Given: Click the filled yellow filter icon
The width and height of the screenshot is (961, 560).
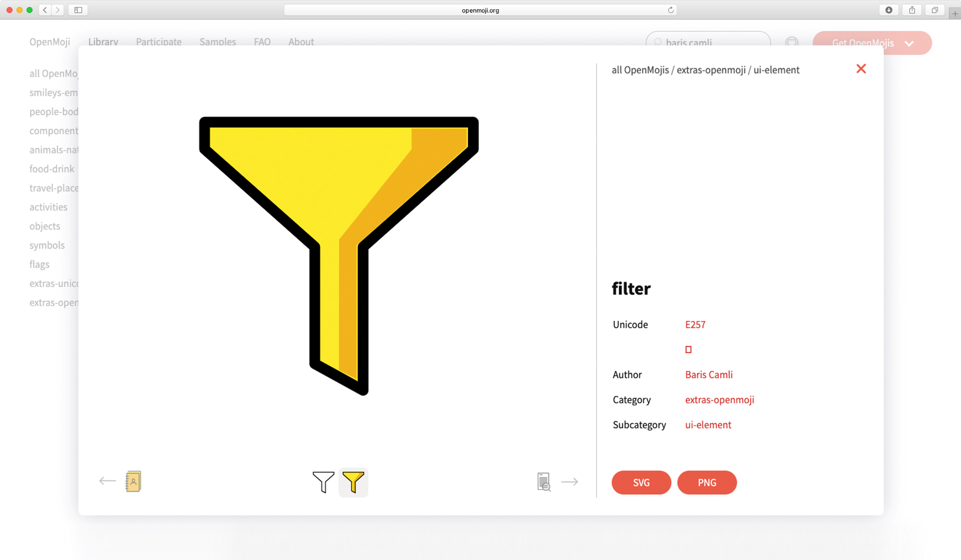Looking at the screenshot, I should pyautogui.click(x=353, y=482).
